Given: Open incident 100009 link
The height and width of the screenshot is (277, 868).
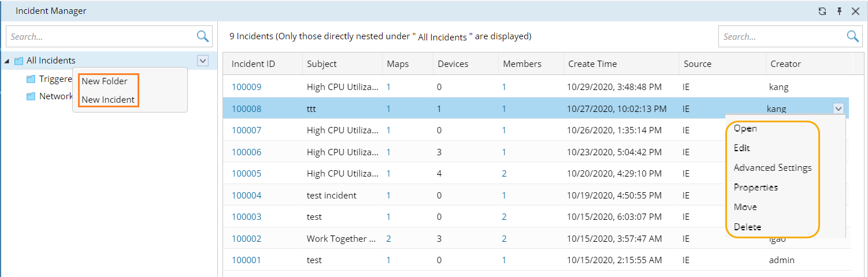Looking at the screenshot, I should pos(246,87).
